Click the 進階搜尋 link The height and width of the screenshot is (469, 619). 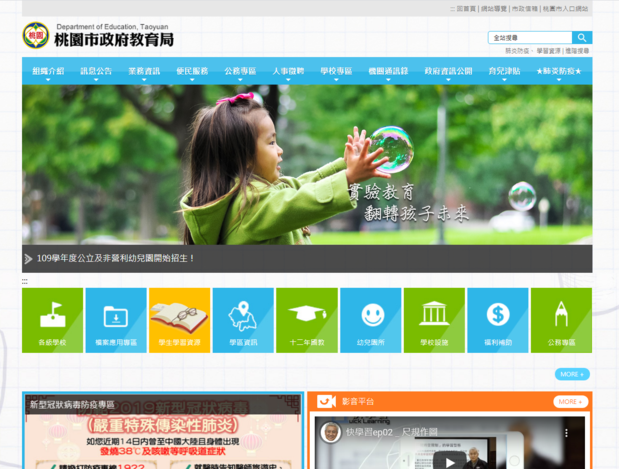(x=577, y=51)
